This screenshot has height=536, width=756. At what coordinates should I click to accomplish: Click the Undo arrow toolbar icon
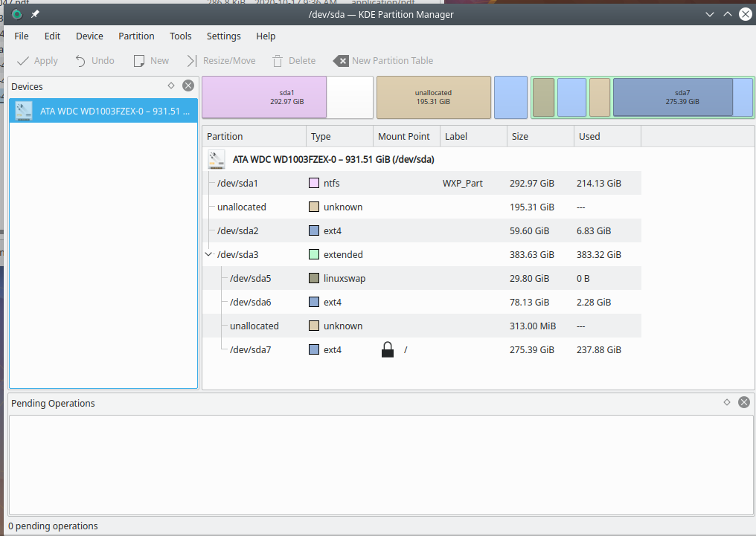tap(80, 61)
